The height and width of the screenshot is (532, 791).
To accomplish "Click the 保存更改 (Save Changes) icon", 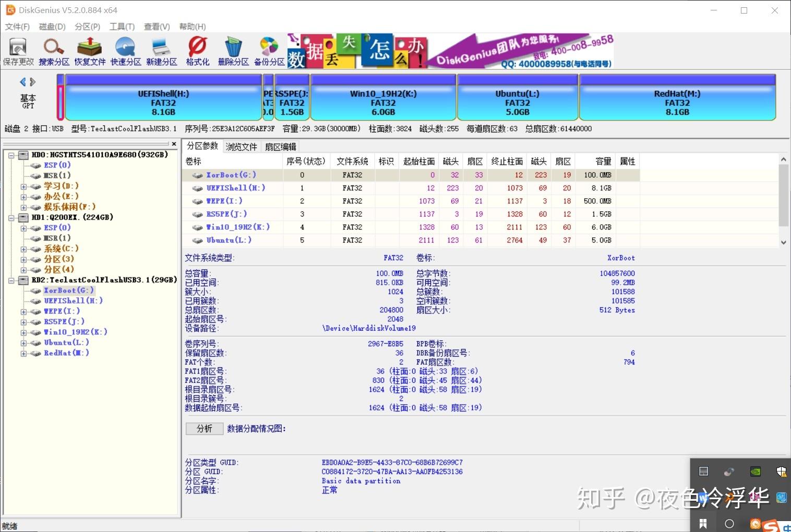I will 17,51.
